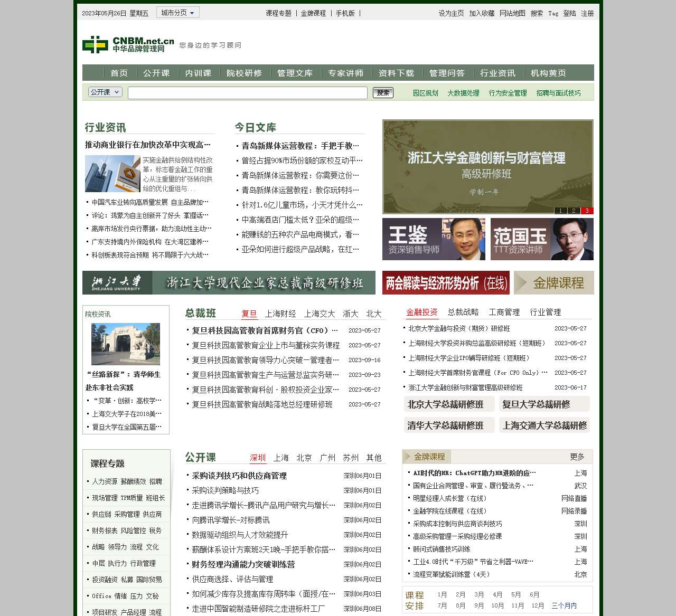Click 金牌课程 top link
The width and height of the screenshot is (676, 616).
point(313,13)
